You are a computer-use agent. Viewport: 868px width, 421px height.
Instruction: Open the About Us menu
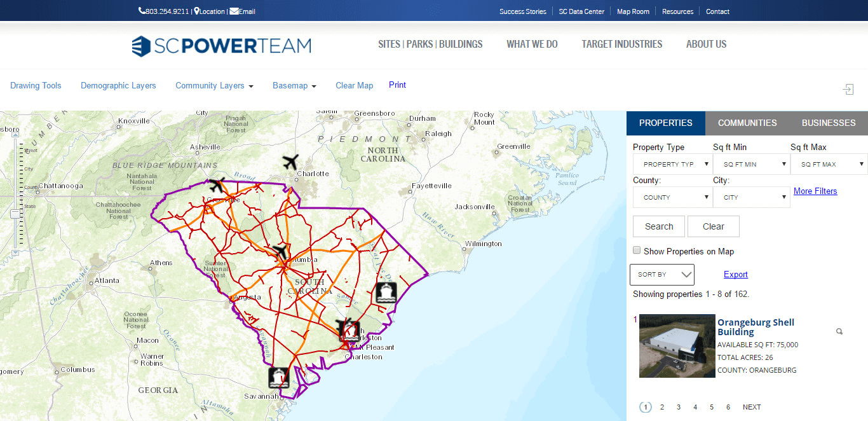click(706, 45)
